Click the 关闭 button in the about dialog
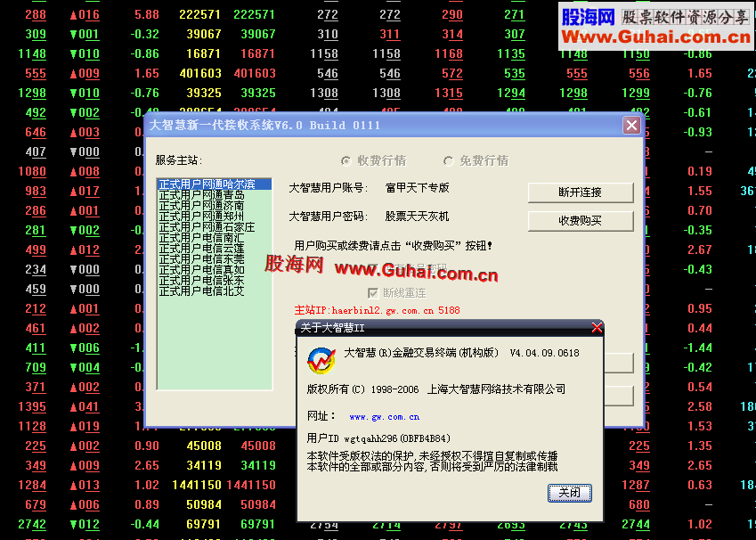This screenshot has height=540, width=756. [569, 493]
